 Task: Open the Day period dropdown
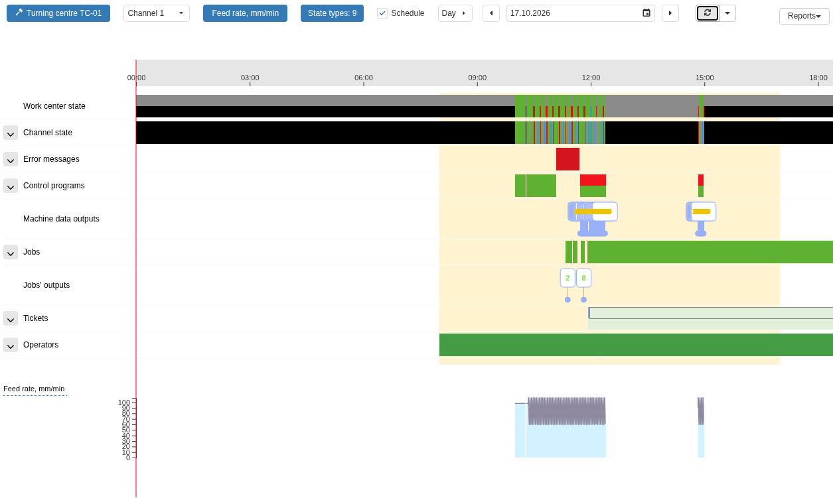pos(455,13)
